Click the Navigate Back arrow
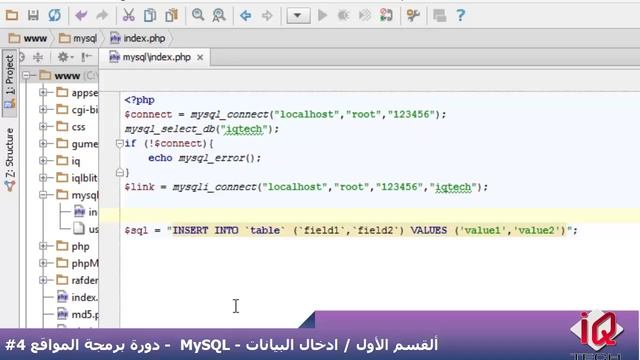 [x=246, y=16]
